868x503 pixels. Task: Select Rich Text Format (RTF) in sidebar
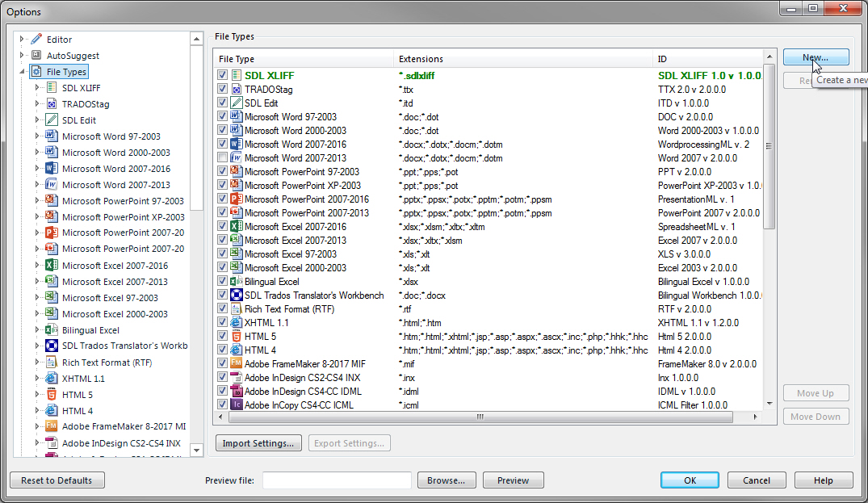tap(105, 362)
